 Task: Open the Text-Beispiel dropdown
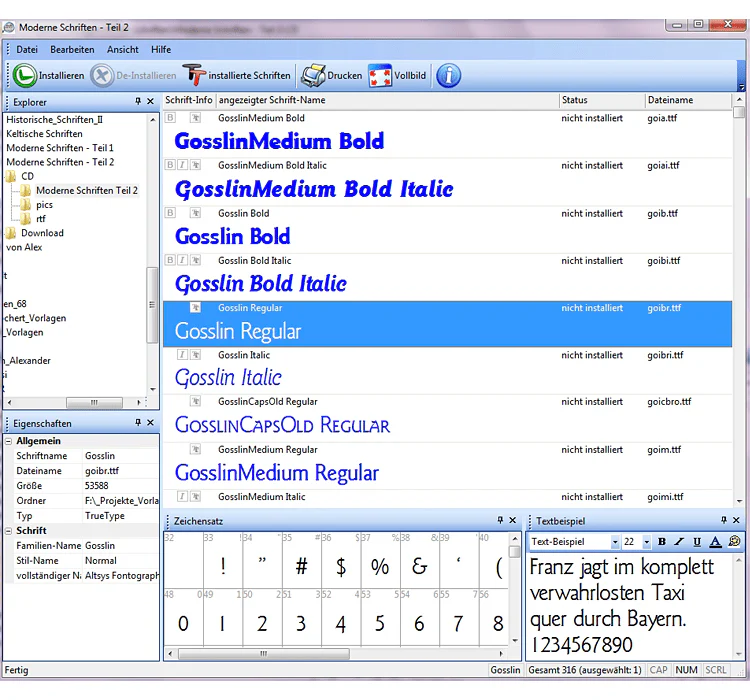pyautogui.click(x=615, y=542)
